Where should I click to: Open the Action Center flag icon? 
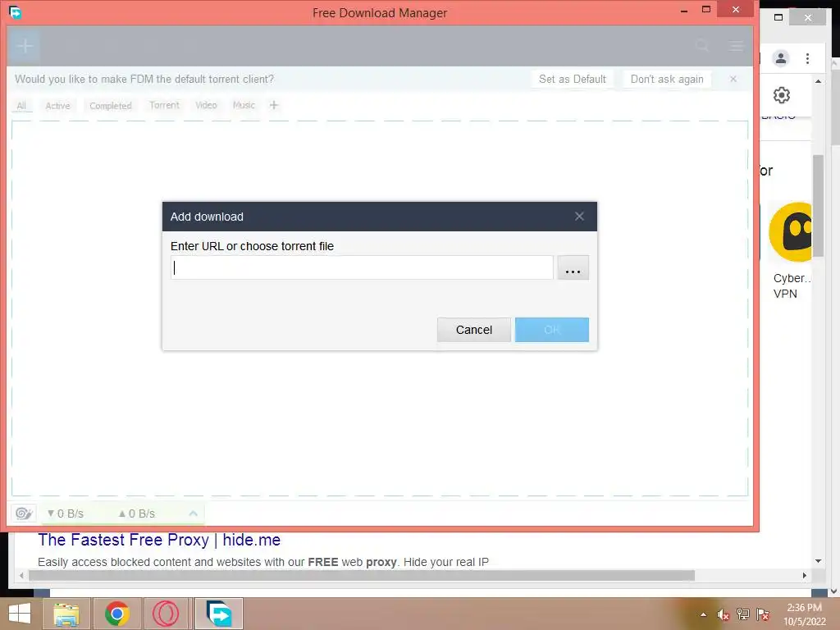(763, 614)
